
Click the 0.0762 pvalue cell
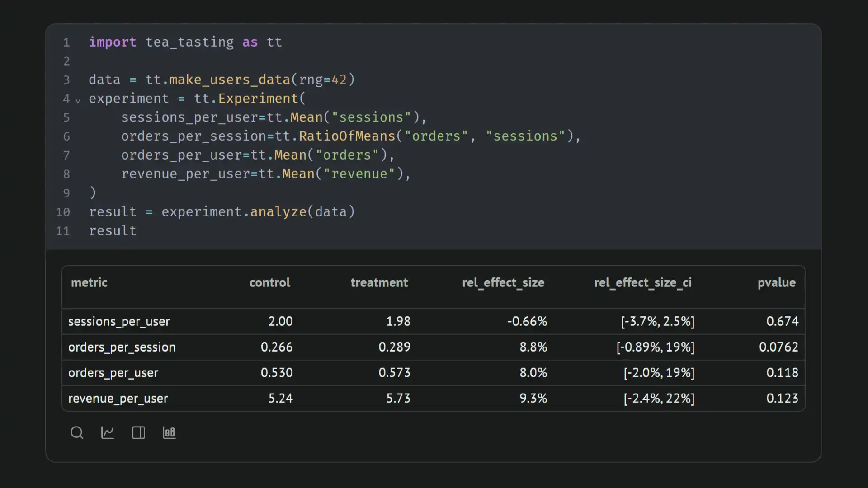click(778, 347)
